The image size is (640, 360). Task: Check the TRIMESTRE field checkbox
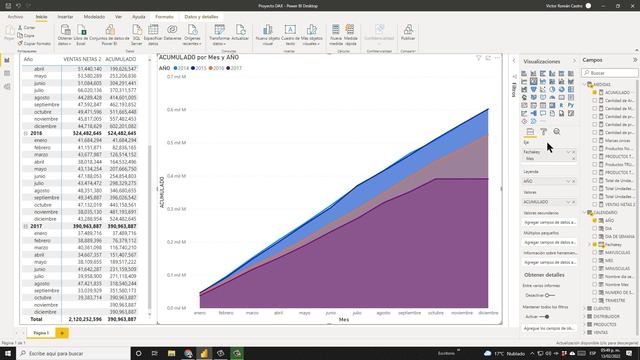(595, 300)
